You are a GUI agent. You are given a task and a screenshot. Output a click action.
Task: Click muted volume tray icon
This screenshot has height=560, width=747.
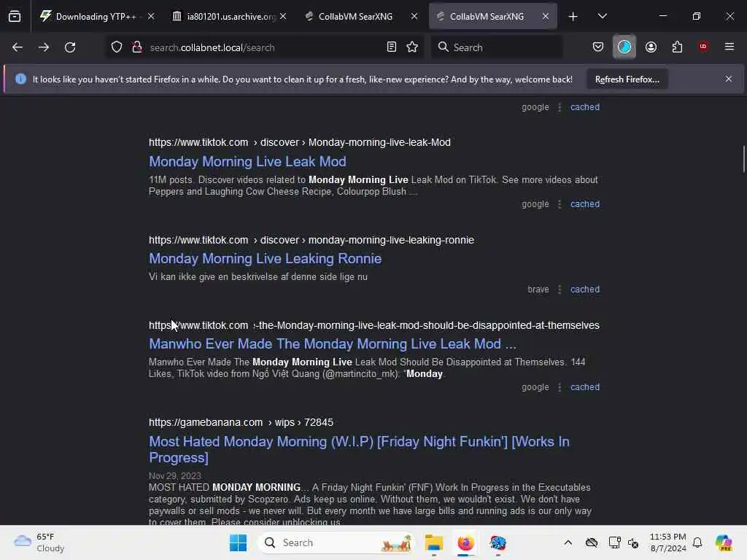pos(633,542)
